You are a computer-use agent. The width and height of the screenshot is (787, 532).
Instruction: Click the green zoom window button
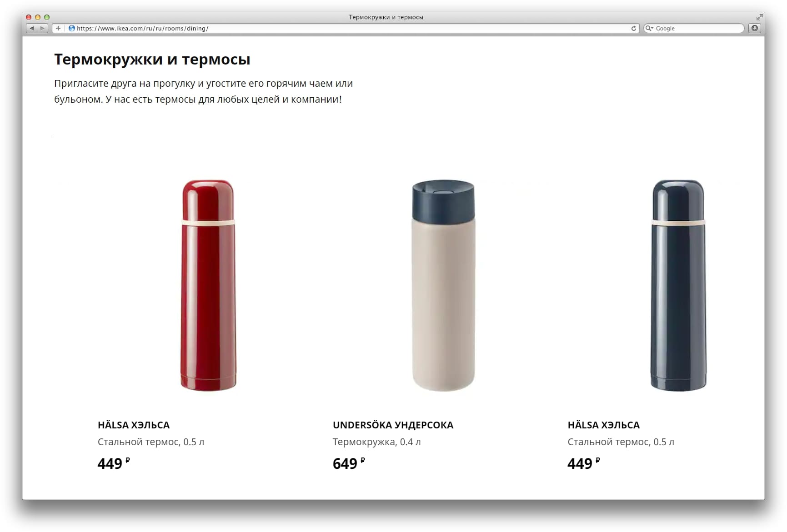[47, 17]
